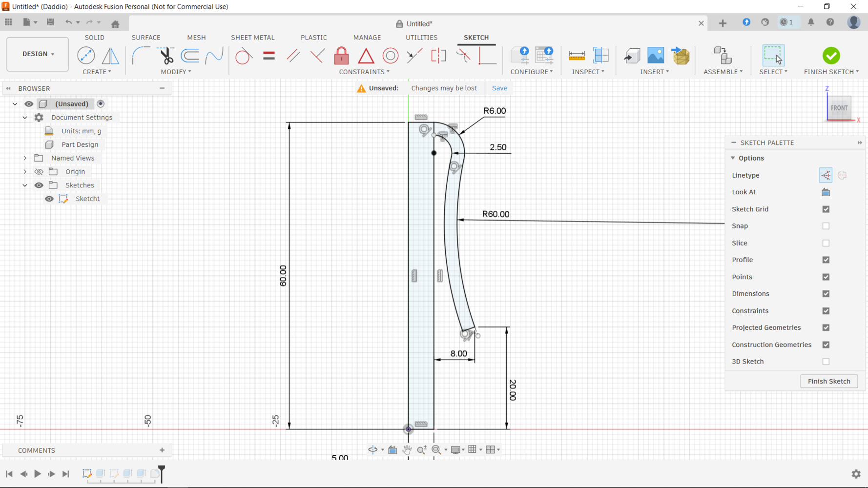The width and height of the screenshot is (868, 488).
Task: Click green Finish Sketch checkmark icon
Action: point(831,56)
